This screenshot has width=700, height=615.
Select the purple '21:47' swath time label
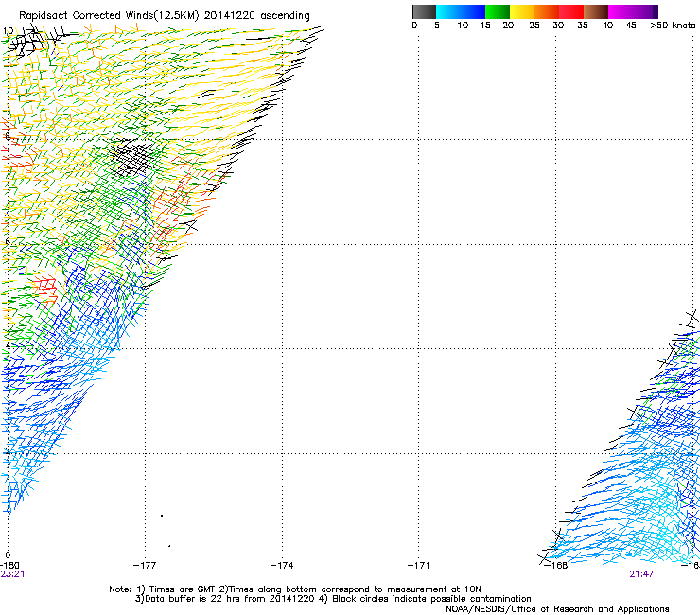(x=641, y=574)
